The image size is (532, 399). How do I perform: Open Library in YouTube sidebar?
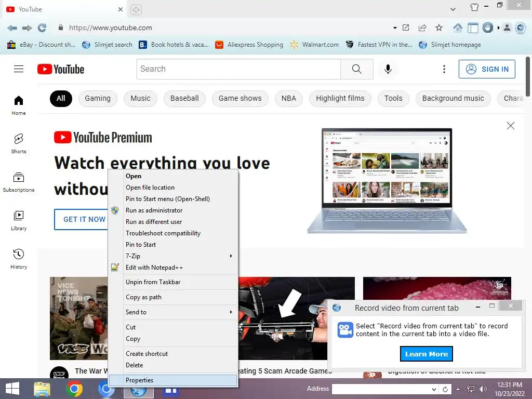tap(19, 220)
